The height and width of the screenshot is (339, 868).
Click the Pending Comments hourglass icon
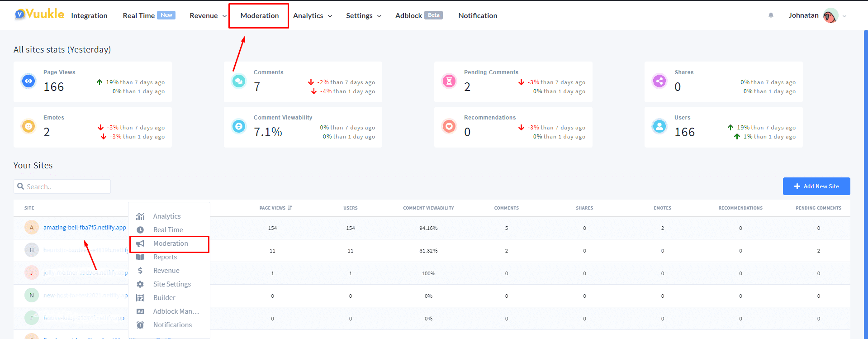click(x=449, y=81)
